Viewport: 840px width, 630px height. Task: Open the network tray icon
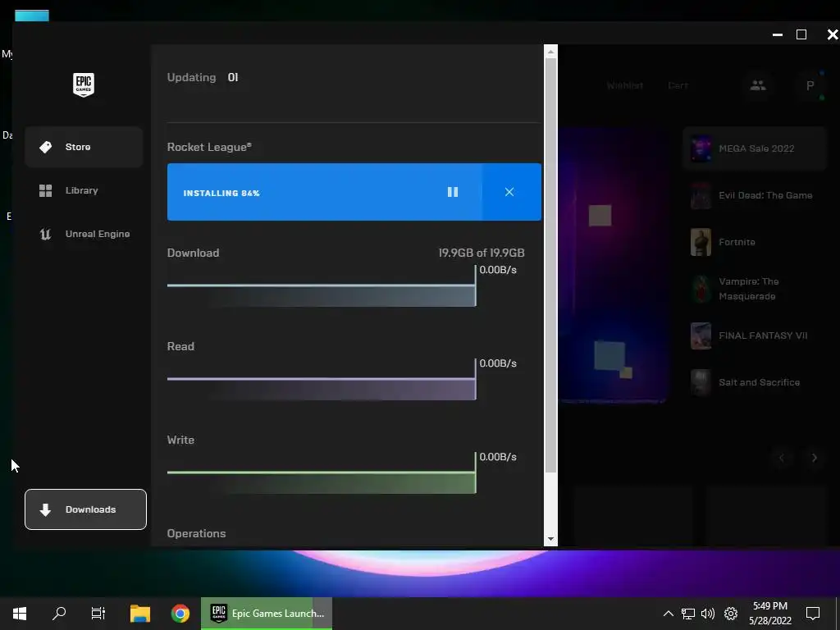[x=688, y=614]
